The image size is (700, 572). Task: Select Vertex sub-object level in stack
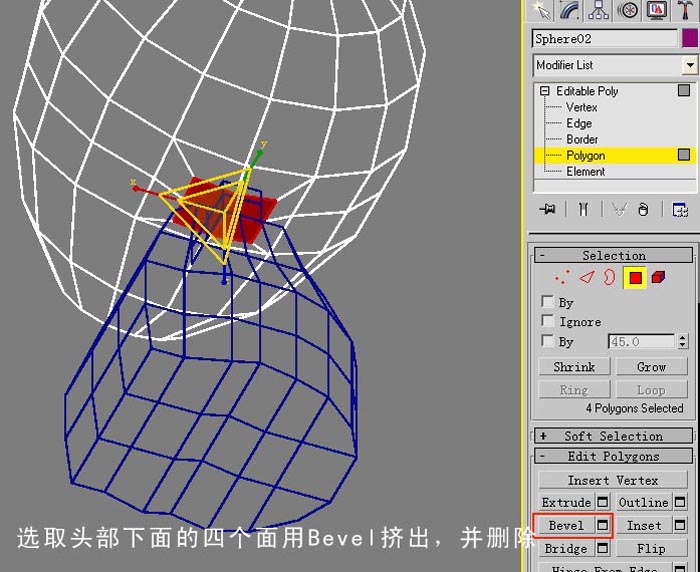click(581, 107)
